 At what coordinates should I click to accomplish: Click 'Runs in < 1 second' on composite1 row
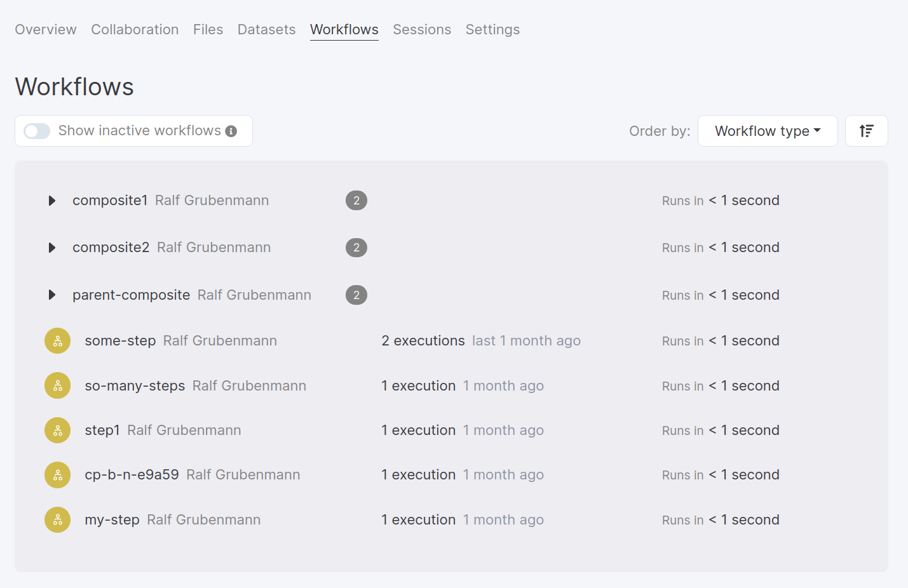tap(721, 201)
